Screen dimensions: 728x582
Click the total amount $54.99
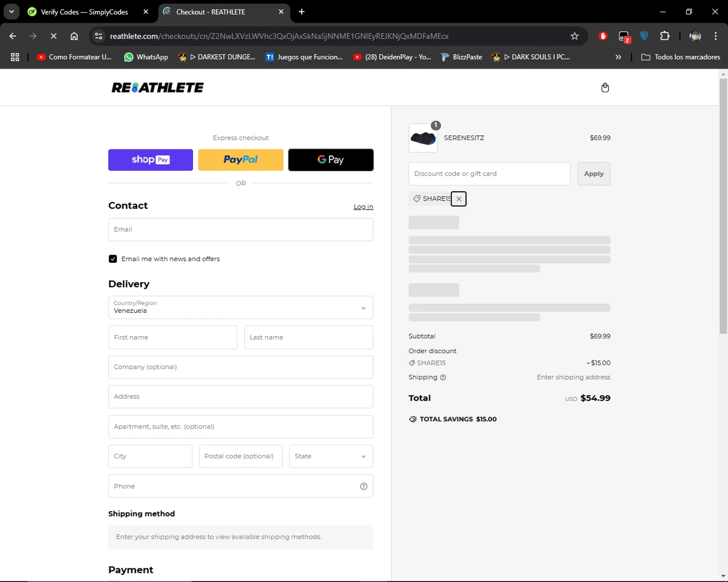pos(596,398)
